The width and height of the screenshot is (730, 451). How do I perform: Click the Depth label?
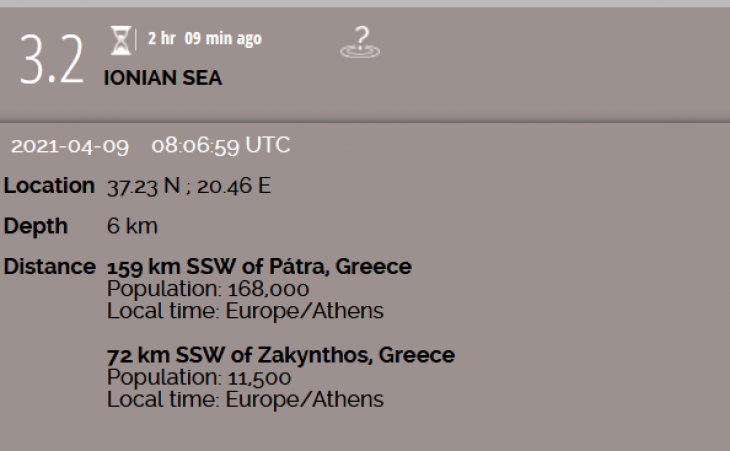coord(36,226)
